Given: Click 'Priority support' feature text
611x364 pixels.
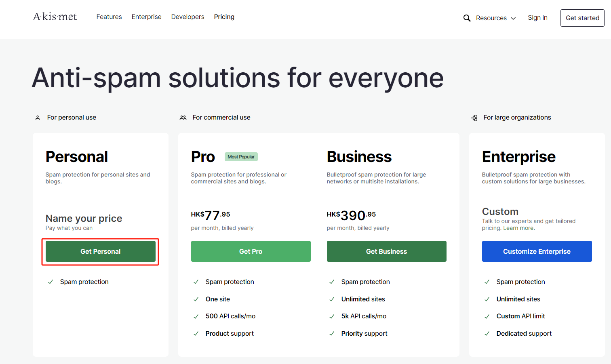Looking at the screenshot, I should click(x=364, y=334).
